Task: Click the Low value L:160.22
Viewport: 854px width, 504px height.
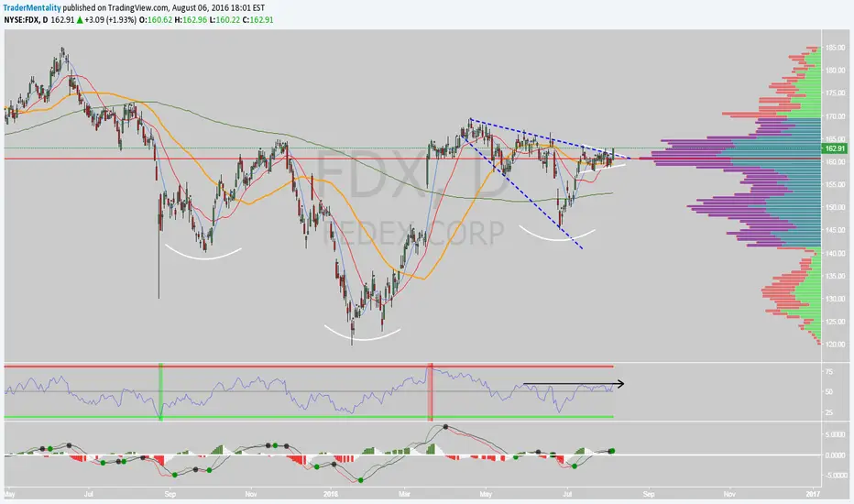Action: coord(224,19)
